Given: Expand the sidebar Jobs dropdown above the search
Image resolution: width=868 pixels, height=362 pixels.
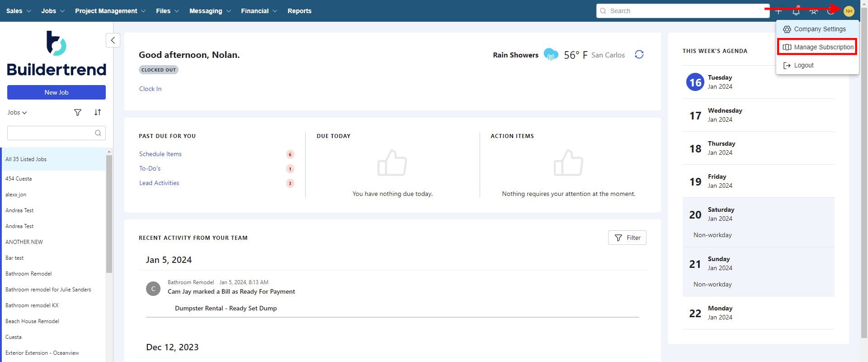Looking at the screenshot, I should click(17, 113).
